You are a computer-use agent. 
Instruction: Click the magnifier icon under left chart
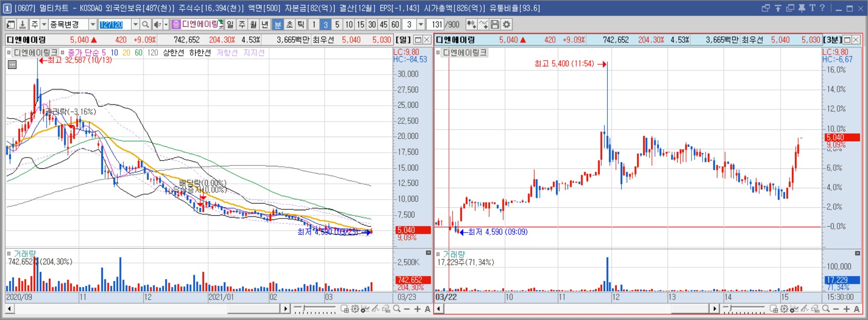tap(397, 309)
